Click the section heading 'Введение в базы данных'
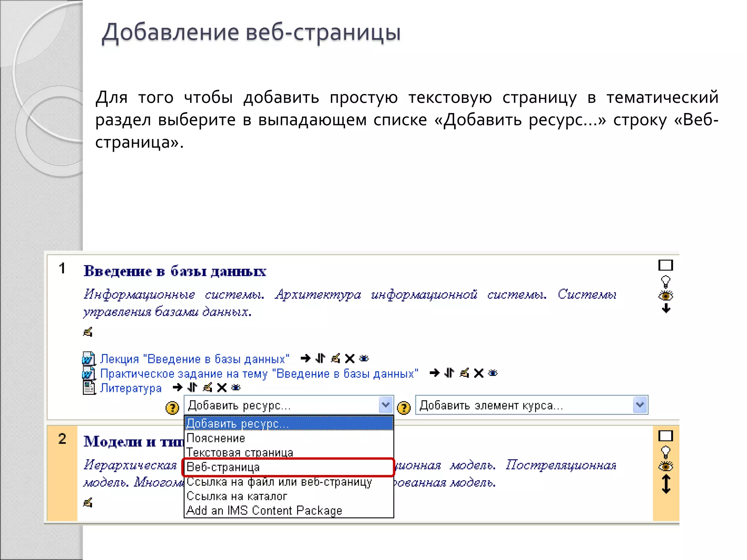The width and height of the screenshot is (747, 560). (175, 271)
